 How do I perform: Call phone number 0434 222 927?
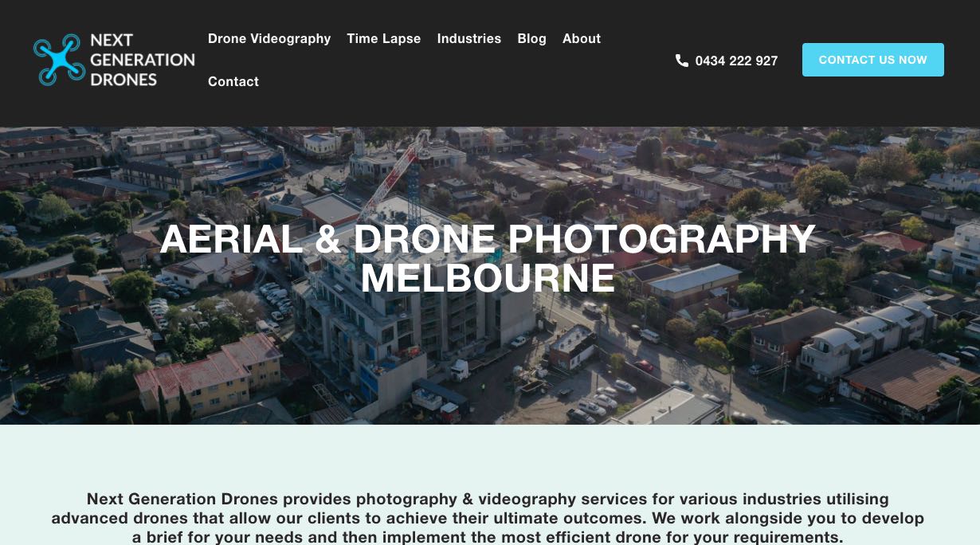coord(736,61)
